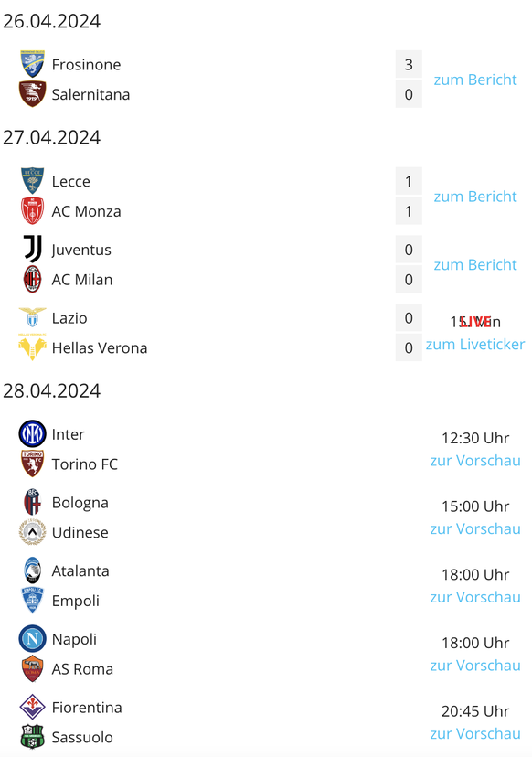This screenshot has width=532, height=757.
Task: Click the Atalanta club crest
Action: pos(32,570)
